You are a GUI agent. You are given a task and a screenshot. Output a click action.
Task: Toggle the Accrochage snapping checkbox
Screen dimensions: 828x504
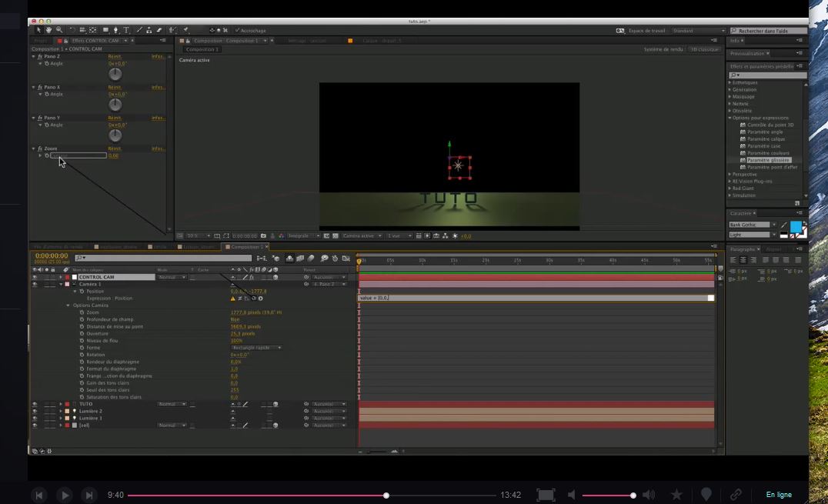click(x=237, y=30)
